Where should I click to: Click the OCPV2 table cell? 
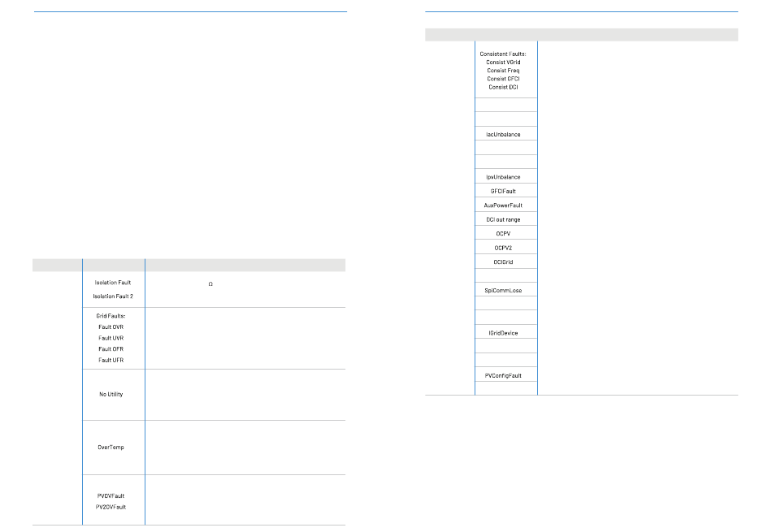pos(505,248)
